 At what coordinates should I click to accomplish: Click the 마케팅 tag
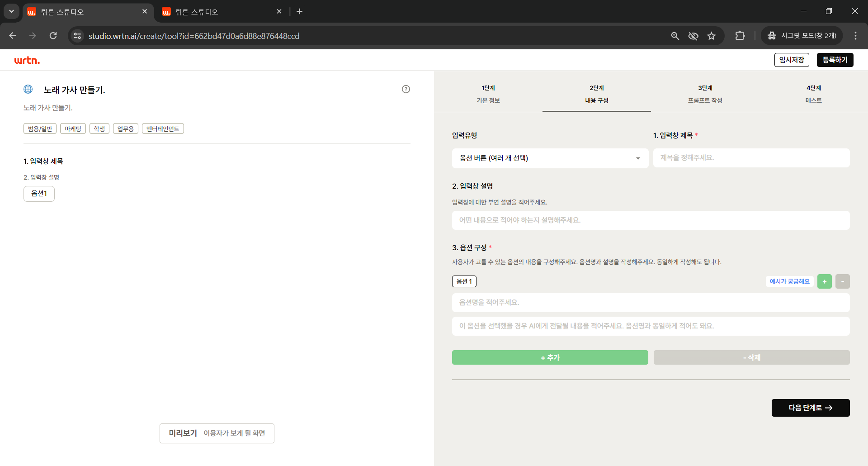pos(73,128)
